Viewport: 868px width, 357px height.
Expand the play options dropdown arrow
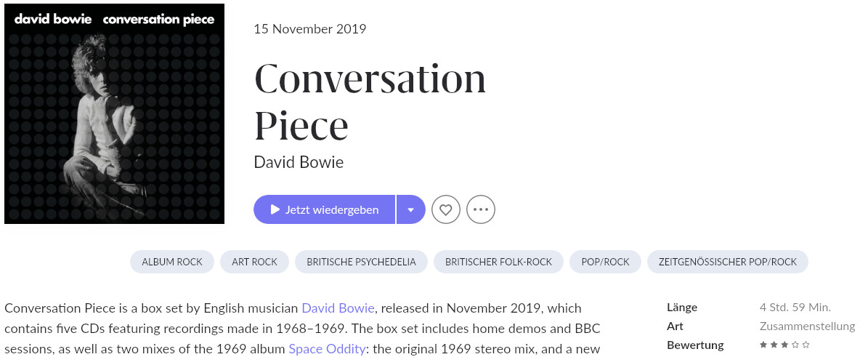click(x=410, y=209)
